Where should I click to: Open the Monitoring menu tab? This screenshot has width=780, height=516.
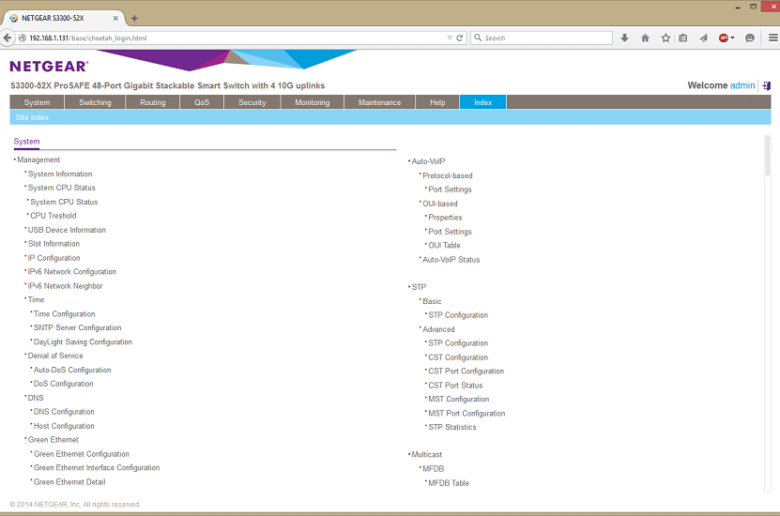point(312,102)
